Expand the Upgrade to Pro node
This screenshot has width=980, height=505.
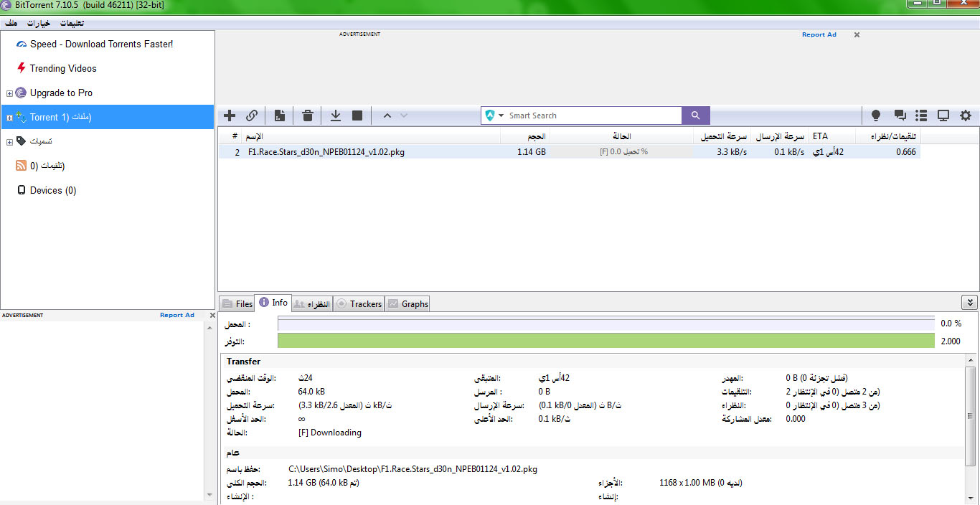click(9, 93)
